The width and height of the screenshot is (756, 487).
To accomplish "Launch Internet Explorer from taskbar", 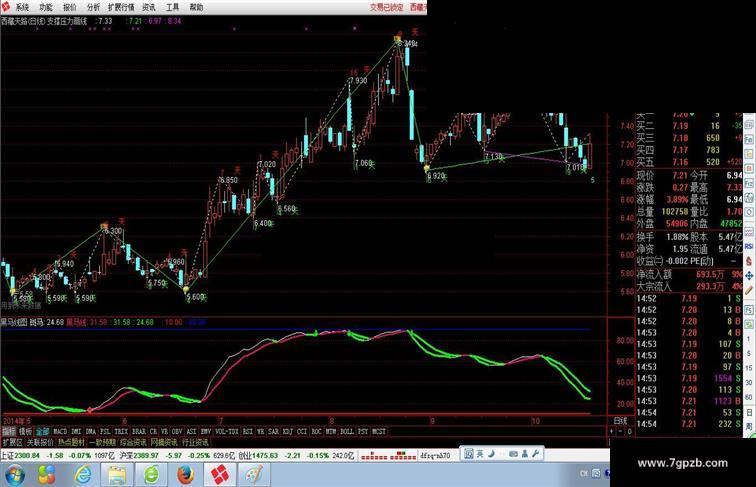I will click(83, 475).
